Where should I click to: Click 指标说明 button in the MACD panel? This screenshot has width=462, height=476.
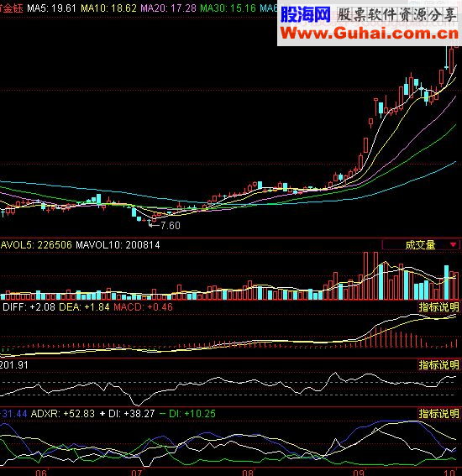(439, 307)
